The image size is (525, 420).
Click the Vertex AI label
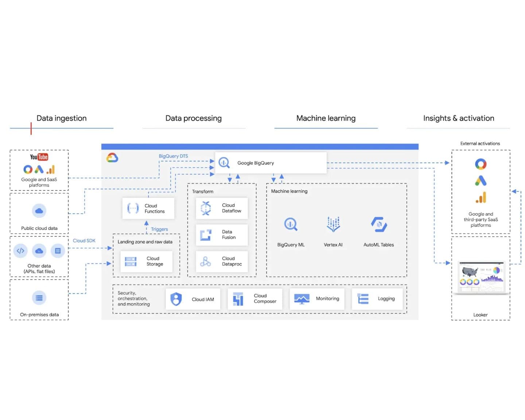click(x=333, y=245)
